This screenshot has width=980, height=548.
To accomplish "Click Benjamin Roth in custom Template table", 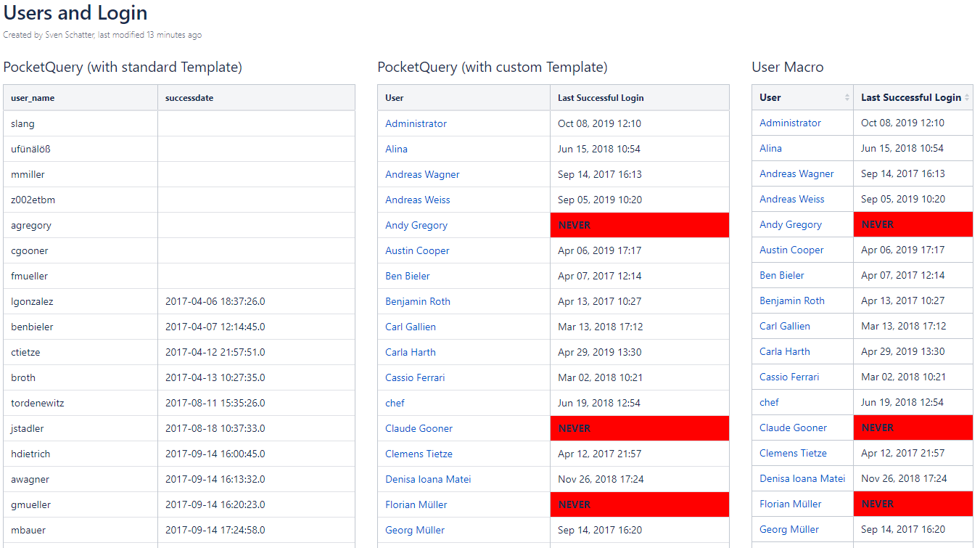I will (x=418, y=301).
